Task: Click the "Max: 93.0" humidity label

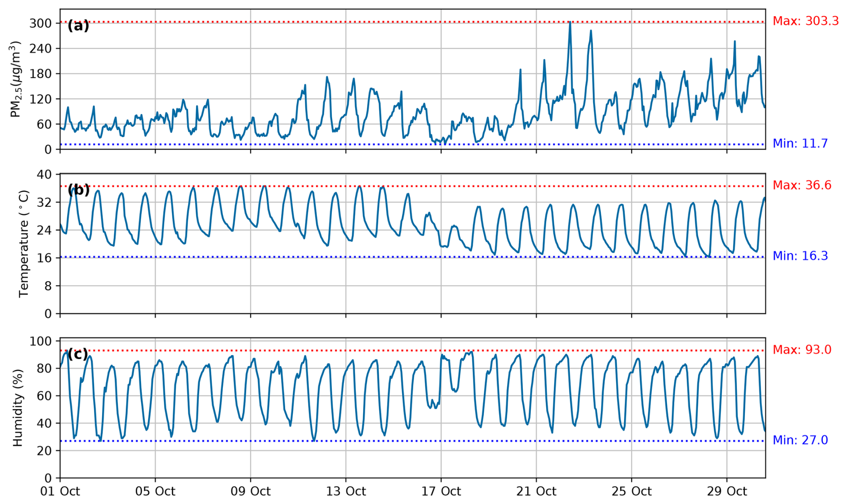Action: point(802,350)
